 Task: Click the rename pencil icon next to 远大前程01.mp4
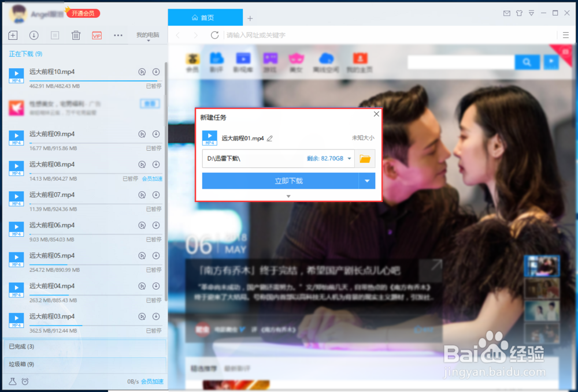(x=270, y=139)
